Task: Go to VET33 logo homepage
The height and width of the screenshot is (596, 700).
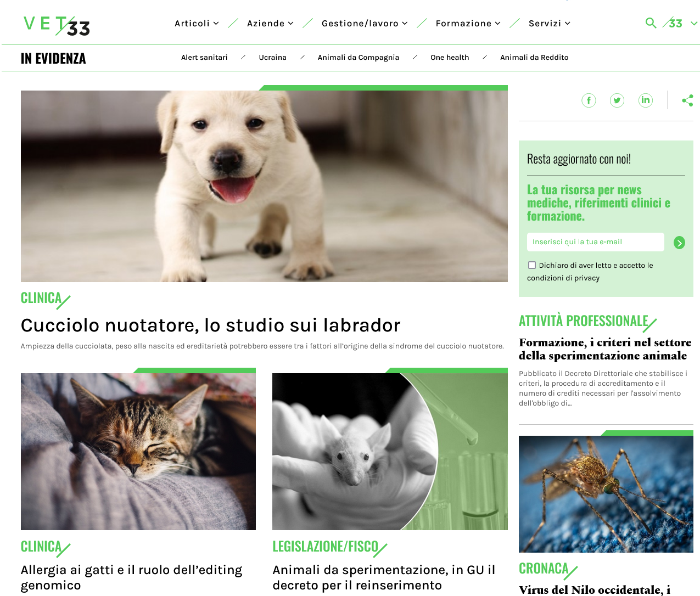Action: click(57, 25)
